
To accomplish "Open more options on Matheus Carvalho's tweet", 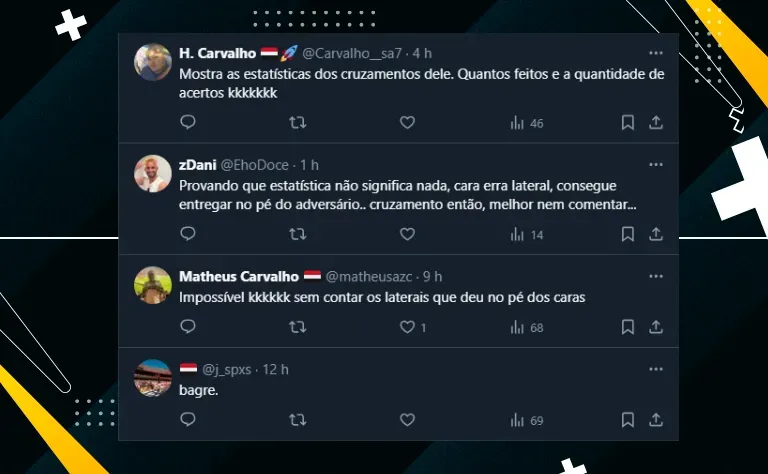I will point(656,276).
